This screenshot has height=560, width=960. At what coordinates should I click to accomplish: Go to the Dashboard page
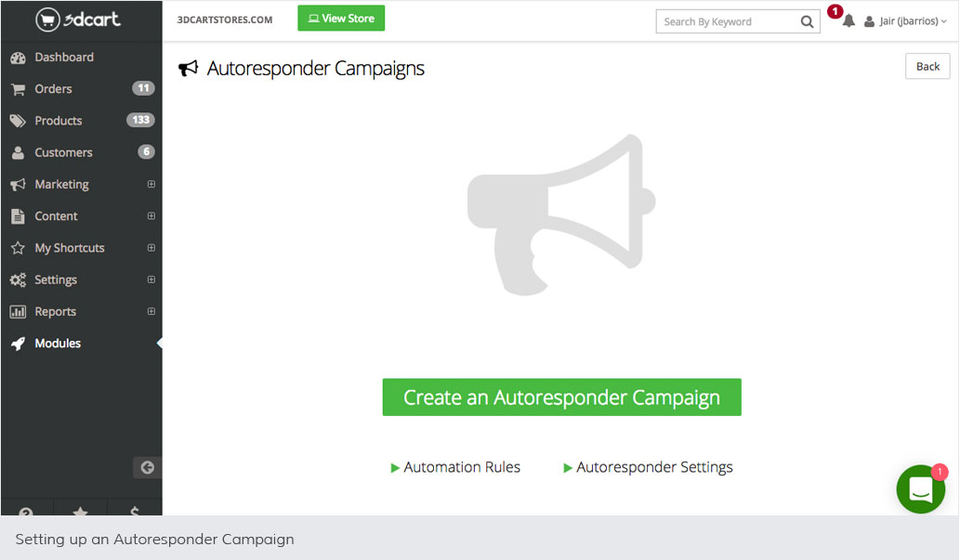(63, 58)
